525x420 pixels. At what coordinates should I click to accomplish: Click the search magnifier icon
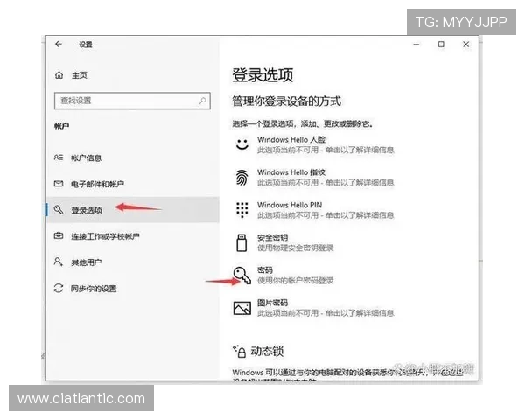(203, 100)
